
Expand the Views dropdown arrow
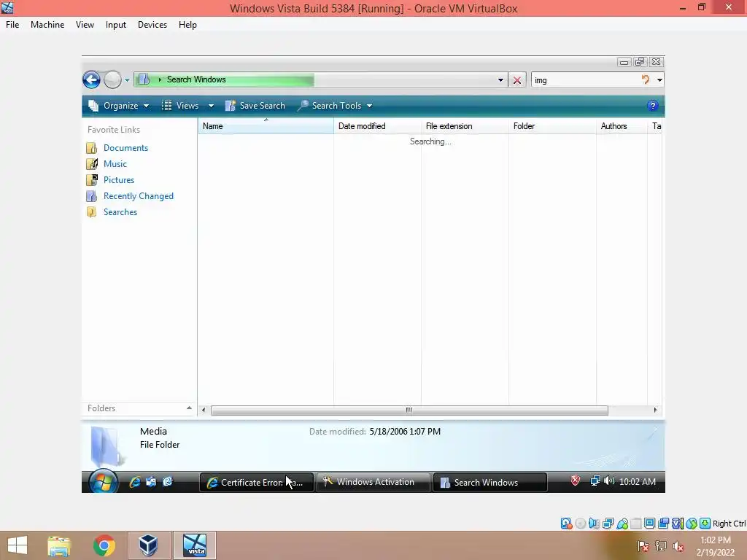click(211, 106)
